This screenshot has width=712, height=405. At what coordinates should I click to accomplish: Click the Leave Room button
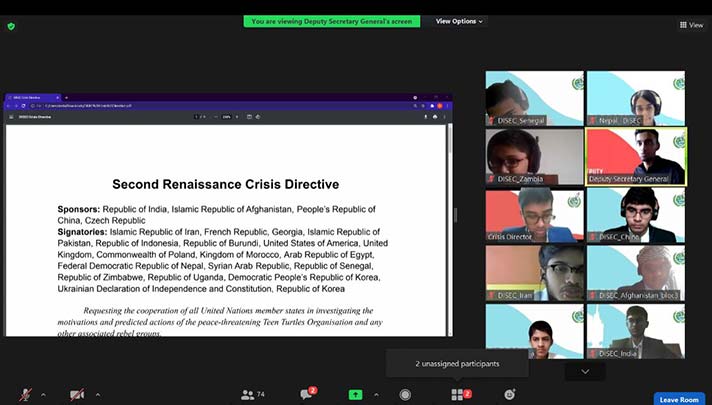coord(679,398)
